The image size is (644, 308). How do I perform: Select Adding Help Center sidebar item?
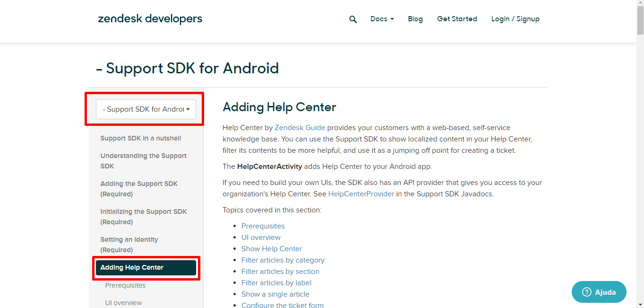coord(146,268)
